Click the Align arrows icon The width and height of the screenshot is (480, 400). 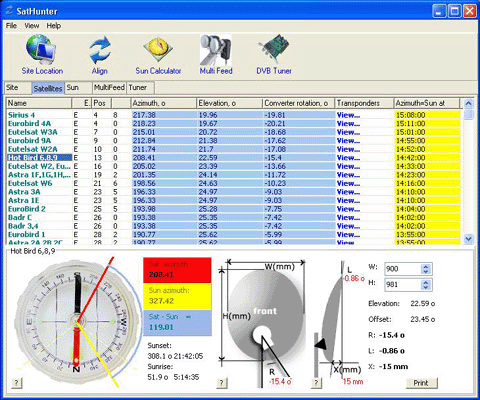click(100, 50)
